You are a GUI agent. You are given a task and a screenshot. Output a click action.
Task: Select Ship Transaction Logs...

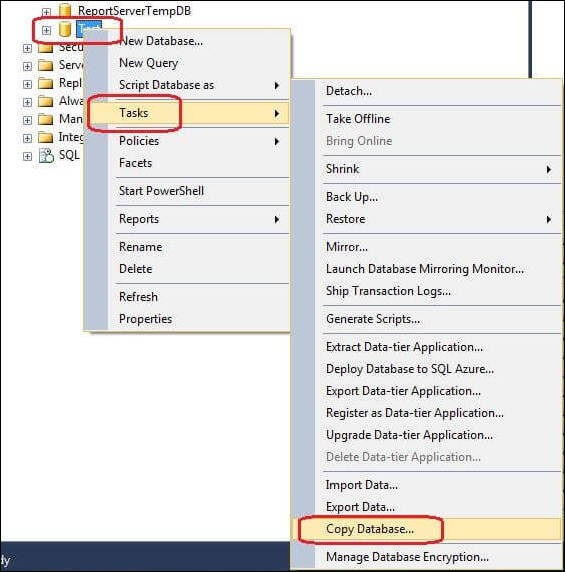click(426, 291)
